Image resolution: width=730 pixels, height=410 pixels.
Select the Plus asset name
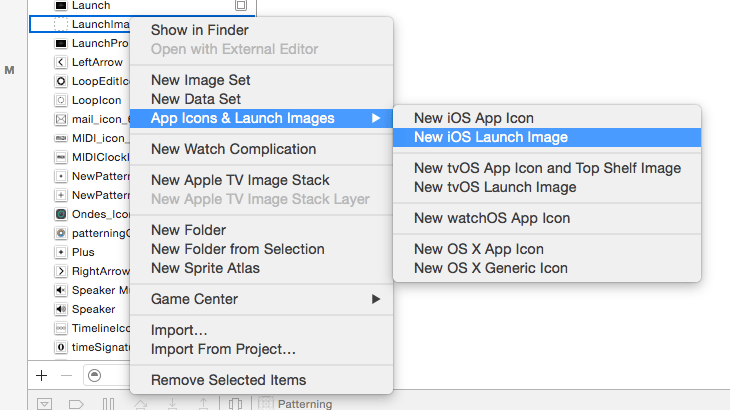[x=83, y=252]
